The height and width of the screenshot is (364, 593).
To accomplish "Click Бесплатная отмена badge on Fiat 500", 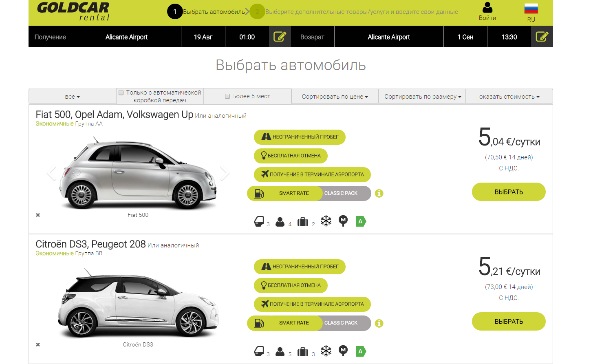I will point(291,156).
